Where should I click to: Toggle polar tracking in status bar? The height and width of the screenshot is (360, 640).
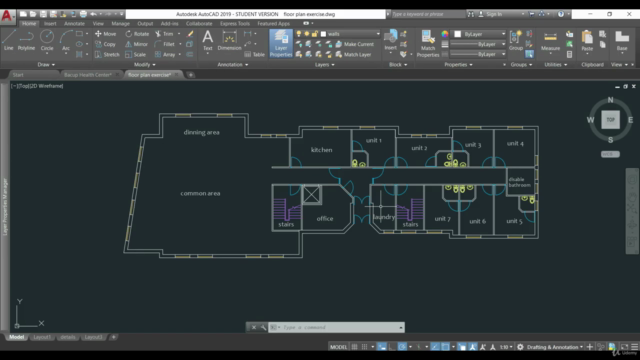pos(402,347)
